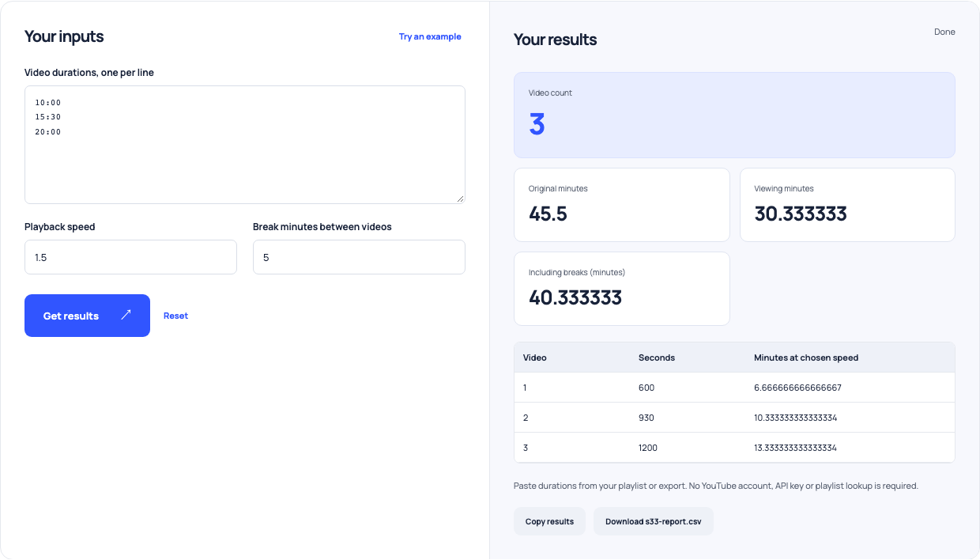Click the Break minutes between videos field
This screenshot has height=560, width=980.
pos(359,257)
